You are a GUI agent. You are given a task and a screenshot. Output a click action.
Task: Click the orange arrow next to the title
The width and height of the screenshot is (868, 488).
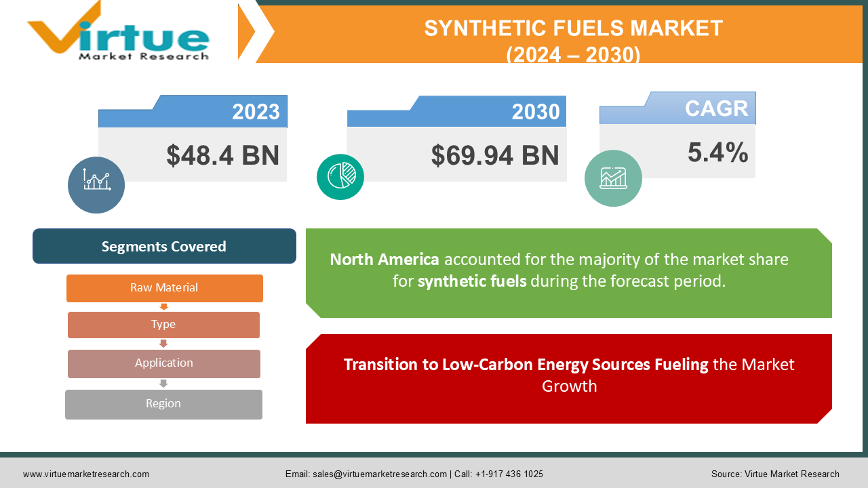[254, 30]
